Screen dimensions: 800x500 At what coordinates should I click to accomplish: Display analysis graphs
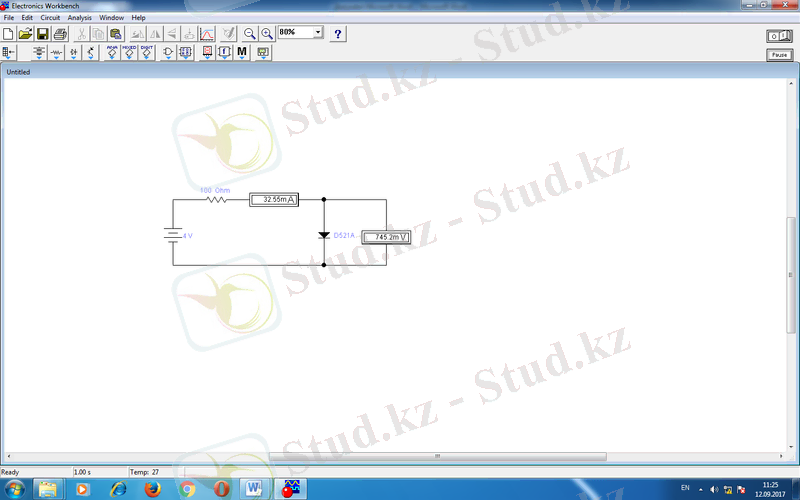(207, 34)
